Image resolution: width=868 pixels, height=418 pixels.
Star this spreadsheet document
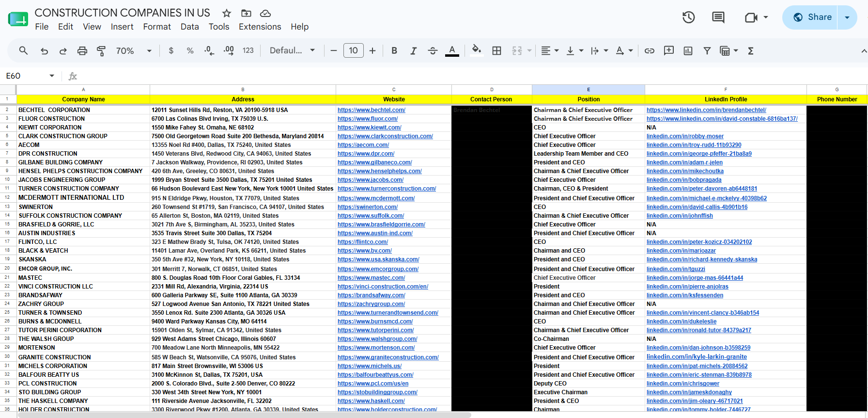pos(226,13)
